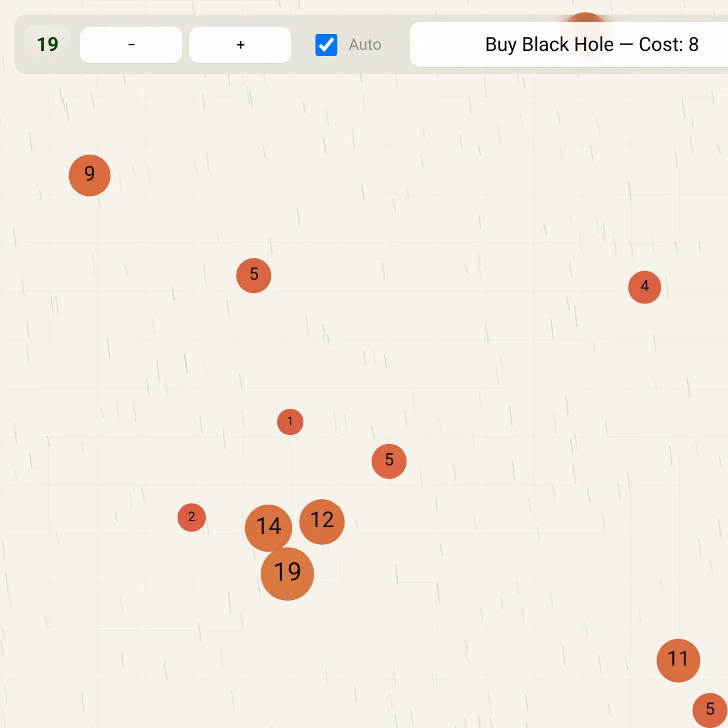The image size is (728, 728).
Task: Tap the small circle numbered 1
Action: tap(290, 422)
